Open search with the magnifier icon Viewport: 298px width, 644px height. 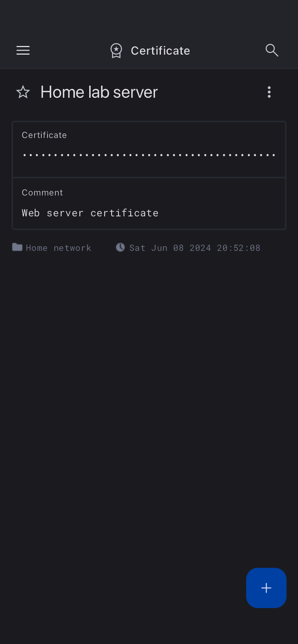[272, 51]
